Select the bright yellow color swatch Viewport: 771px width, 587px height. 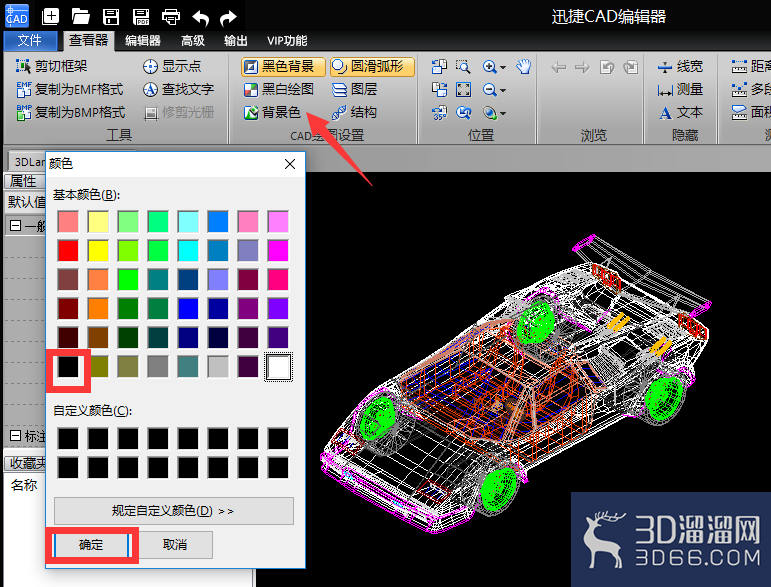[98, 251]
